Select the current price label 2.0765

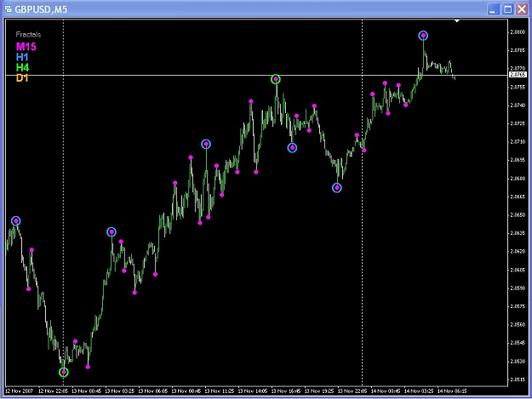(x=518, y=75)
